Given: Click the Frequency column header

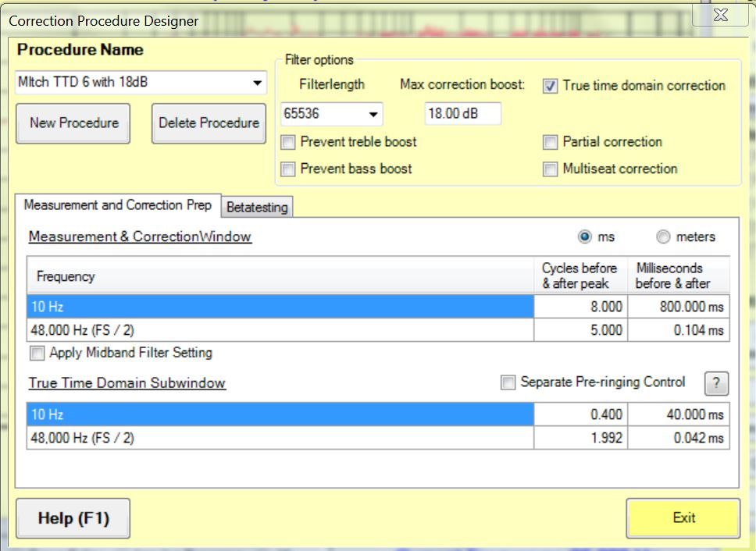Looking at the screenshot, I should pyautogui.click(x=280, y=276).
